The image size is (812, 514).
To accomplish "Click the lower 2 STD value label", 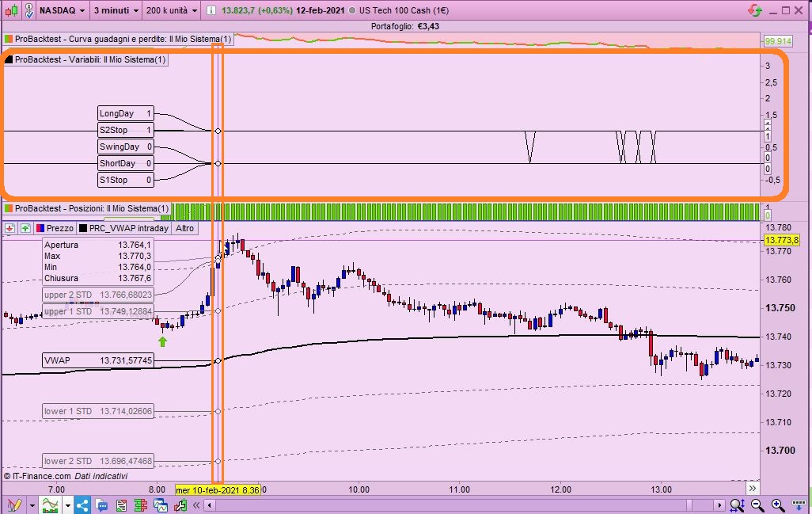I will click(x=98, y=461).
